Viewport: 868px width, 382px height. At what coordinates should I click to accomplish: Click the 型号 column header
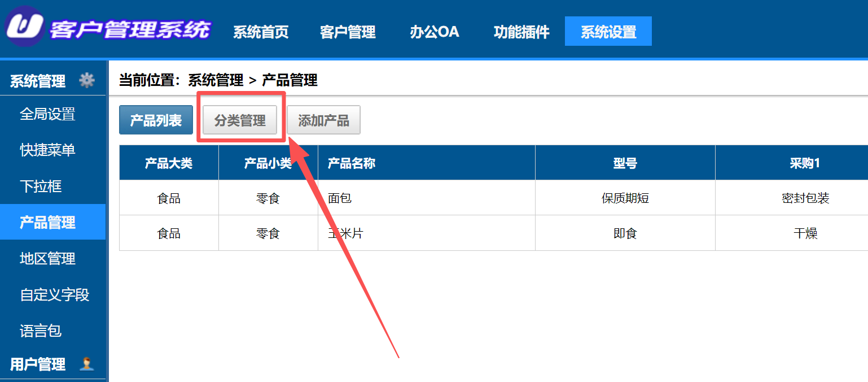point(625,163)
